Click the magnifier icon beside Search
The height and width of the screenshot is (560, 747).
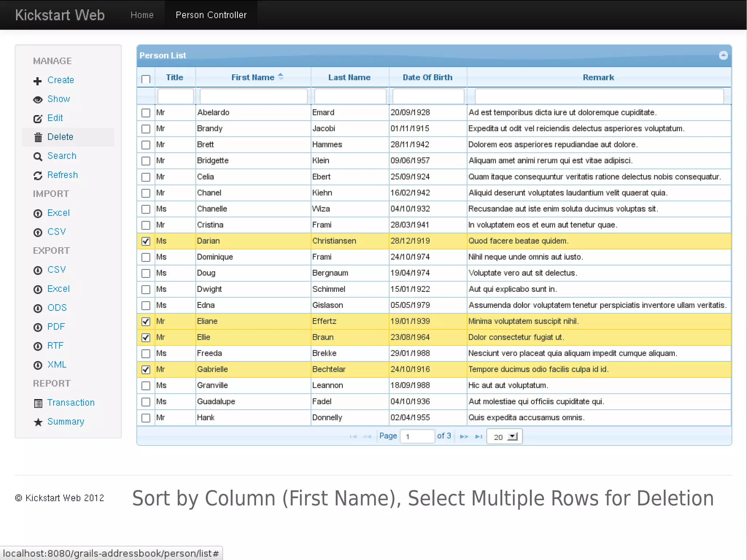coord(38,157)
